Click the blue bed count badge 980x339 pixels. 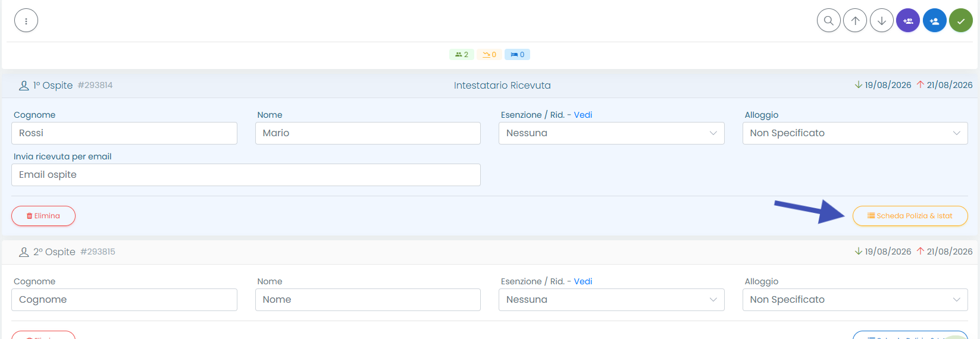517,55
